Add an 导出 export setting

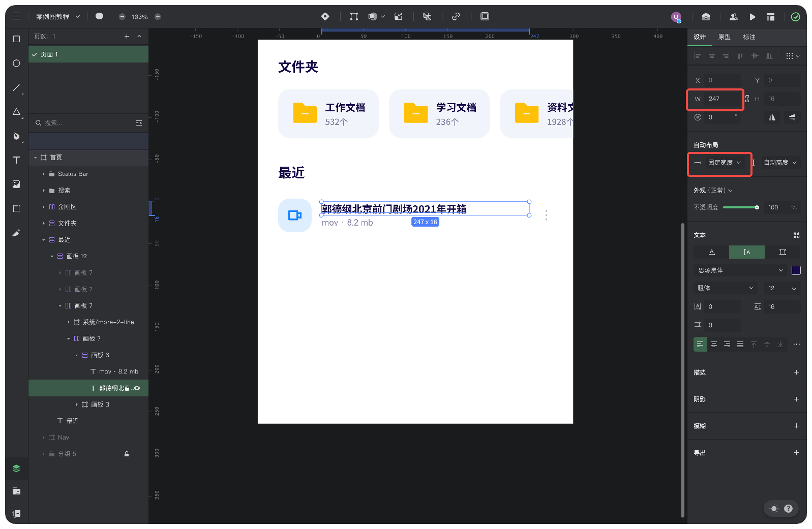tap(796, 453)
